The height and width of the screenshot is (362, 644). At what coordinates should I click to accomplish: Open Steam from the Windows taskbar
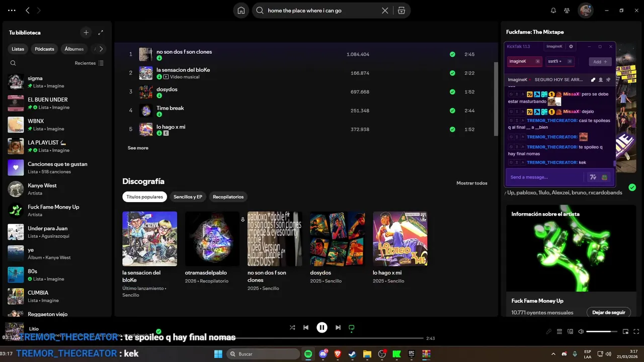tap(352, 354)
